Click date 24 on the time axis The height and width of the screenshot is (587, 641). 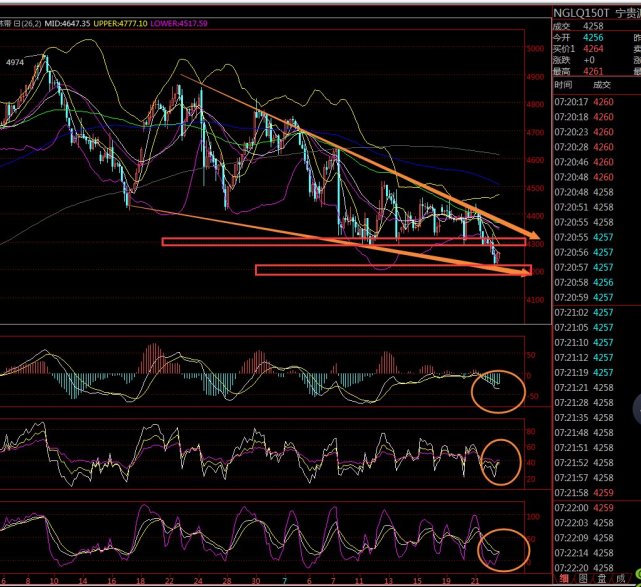click(198, 580)
